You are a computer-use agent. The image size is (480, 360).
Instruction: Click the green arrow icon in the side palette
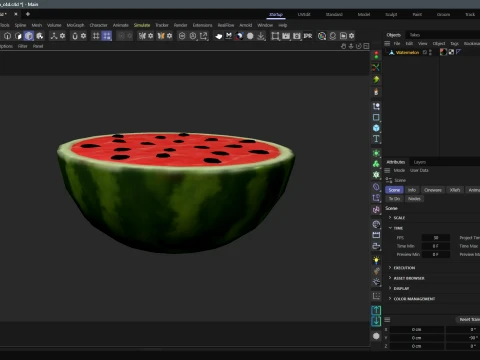coord(376,80)
